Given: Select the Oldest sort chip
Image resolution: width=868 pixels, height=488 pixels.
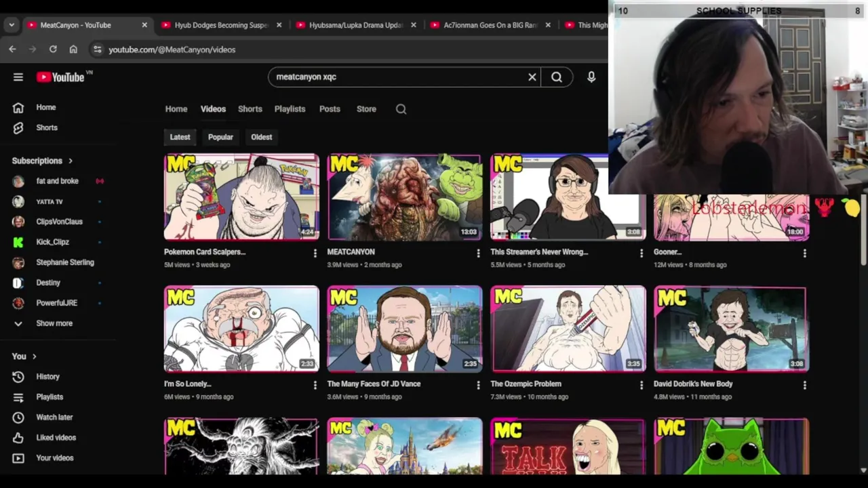Looking at the screenshot, I should [x=261, y=137].
